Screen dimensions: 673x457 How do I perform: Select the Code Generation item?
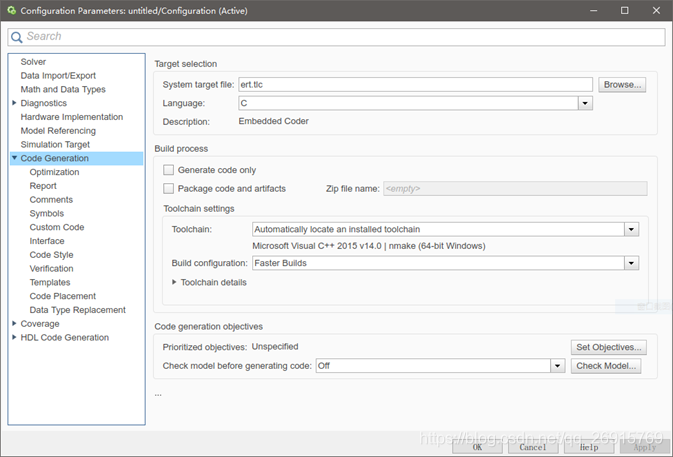point(55,158)
